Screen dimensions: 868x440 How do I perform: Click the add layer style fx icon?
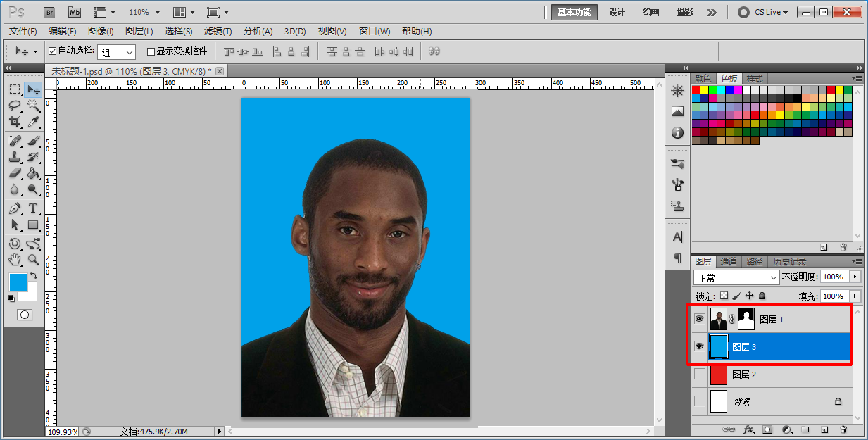click(749, 429)
